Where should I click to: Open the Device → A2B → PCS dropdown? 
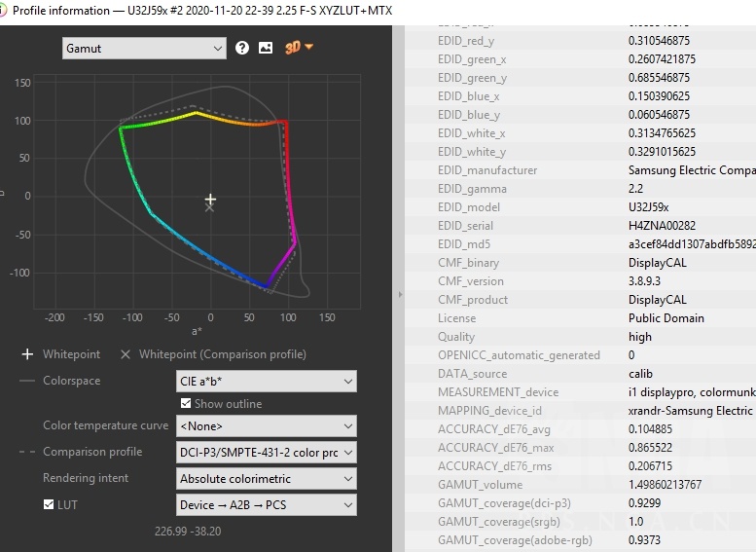(266, 505)
